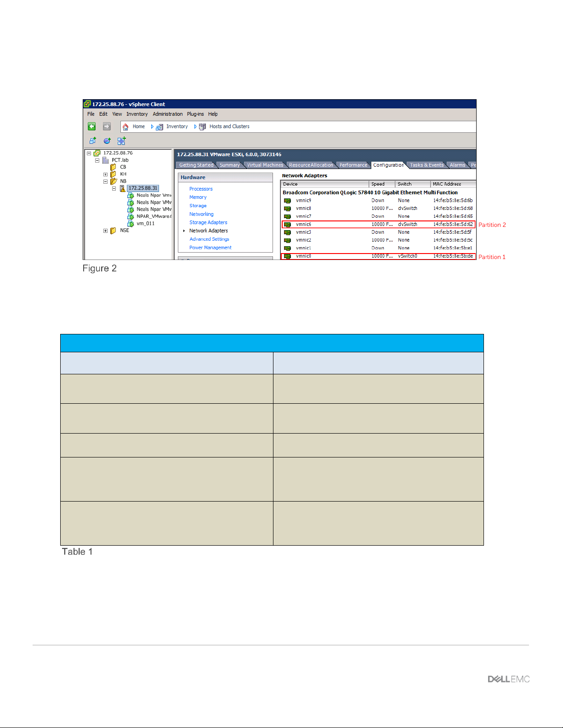Switch to the Summary tab
This screenshot has height=728, width=563.
tap(229, 165)
